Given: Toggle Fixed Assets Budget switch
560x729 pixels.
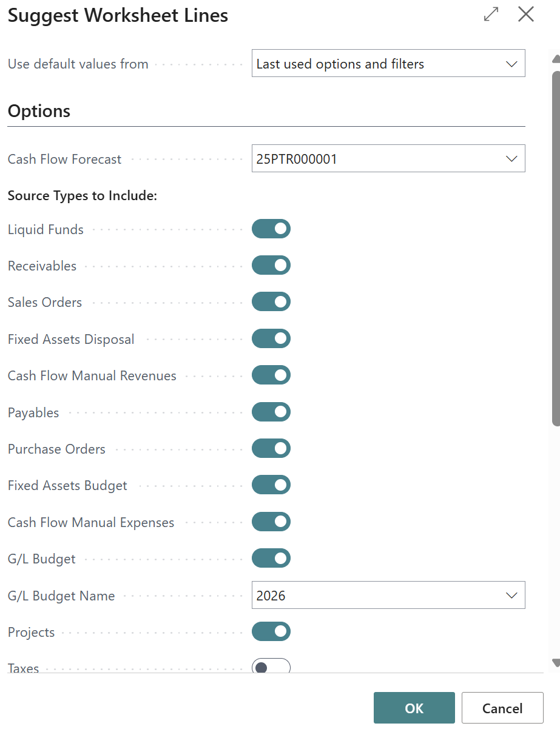Looking at the screenshot, I should click(271, 485).
